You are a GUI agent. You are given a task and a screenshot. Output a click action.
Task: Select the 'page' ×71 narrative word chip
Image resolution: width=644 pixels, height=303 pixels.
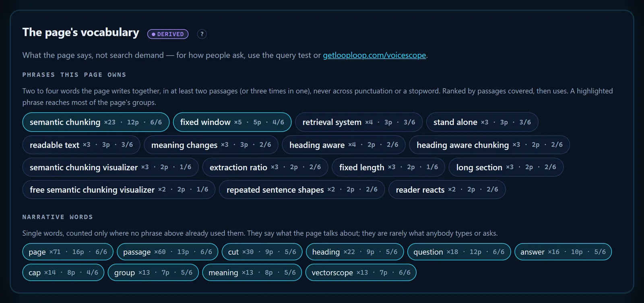(x=68, y=252)
